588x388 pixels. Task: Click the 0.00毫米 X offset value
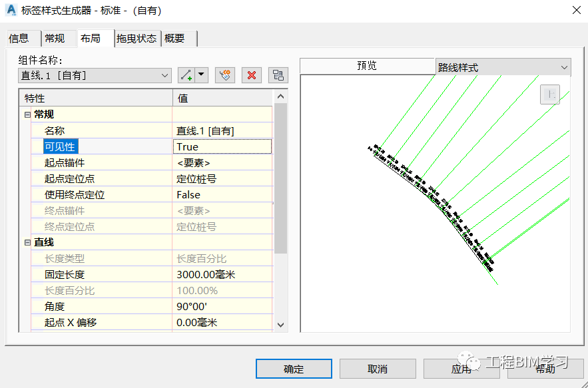click(222, 322)
